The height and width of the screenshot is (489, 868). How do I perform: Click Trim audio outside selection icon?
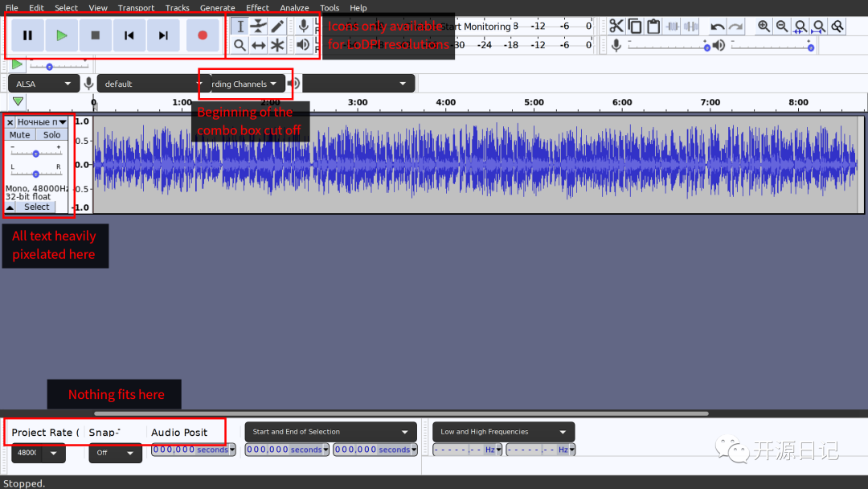coord(672,26)
